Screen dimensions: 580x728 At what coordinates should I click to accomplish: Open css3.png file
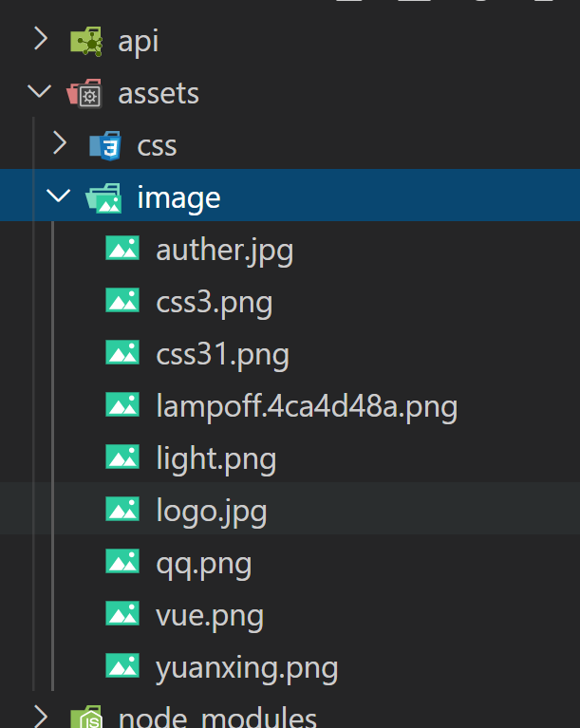(x=215, y=303)
